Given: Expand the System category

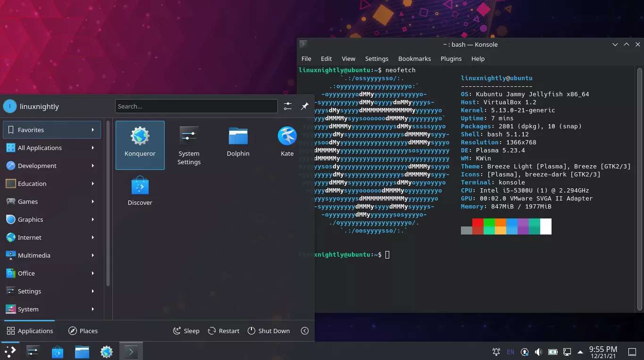Looking at the screenshot, I should pyautogui.click(x=52, y=309).
